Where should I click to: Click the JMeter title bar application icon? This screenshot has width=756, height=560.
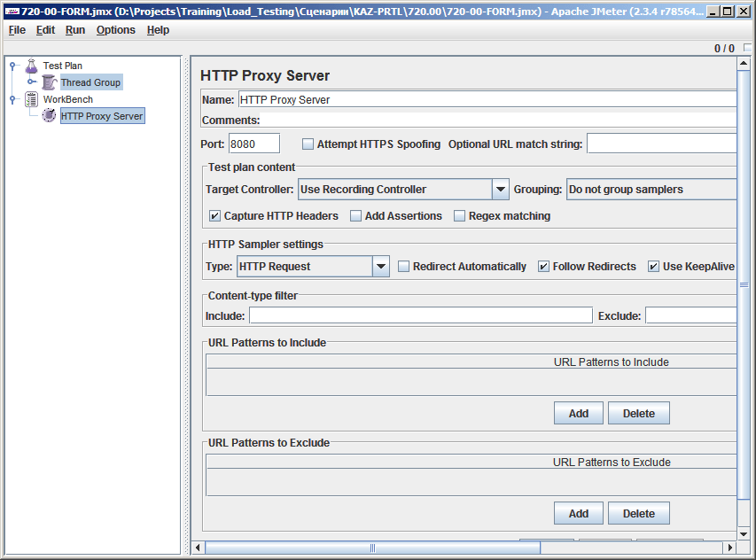[x=12, y=12]
